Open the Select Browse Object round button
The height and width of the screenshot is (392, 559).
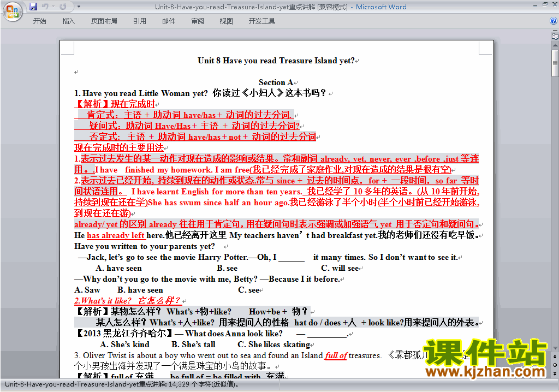click(555, 365)
